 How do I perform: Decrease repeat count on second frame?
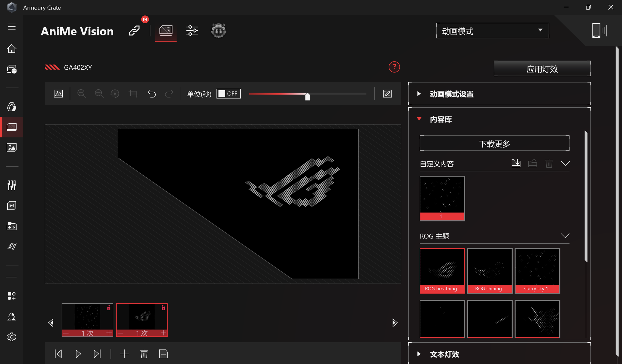121,333
